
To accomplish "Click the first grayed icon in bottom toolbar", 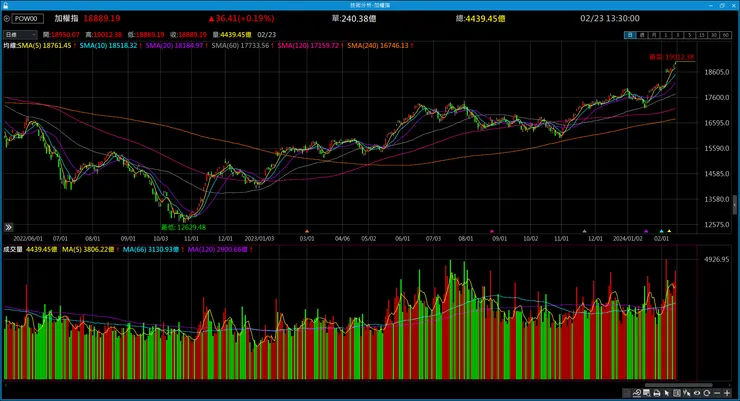I will coord(626,393).
